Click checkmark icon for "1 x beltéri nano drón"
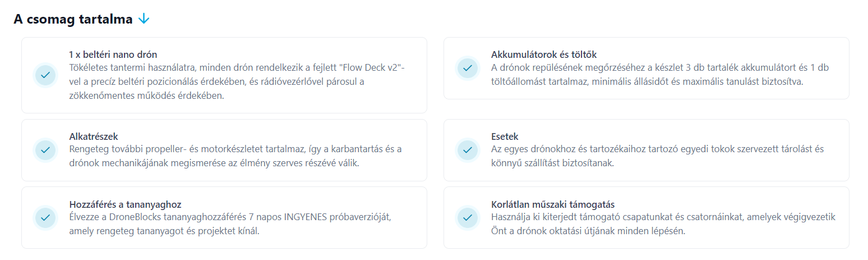Viewport: 868px width, 260px height. tap(45, 75)
